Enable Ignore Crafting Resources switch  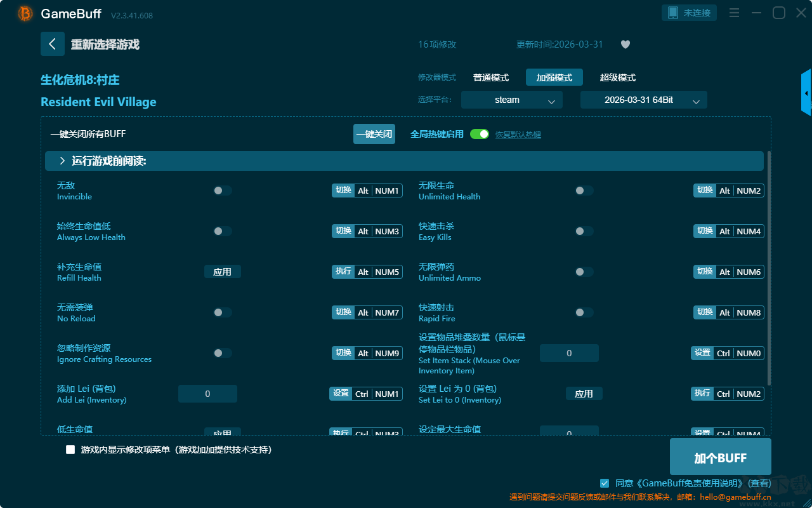[x=222, y=353]
